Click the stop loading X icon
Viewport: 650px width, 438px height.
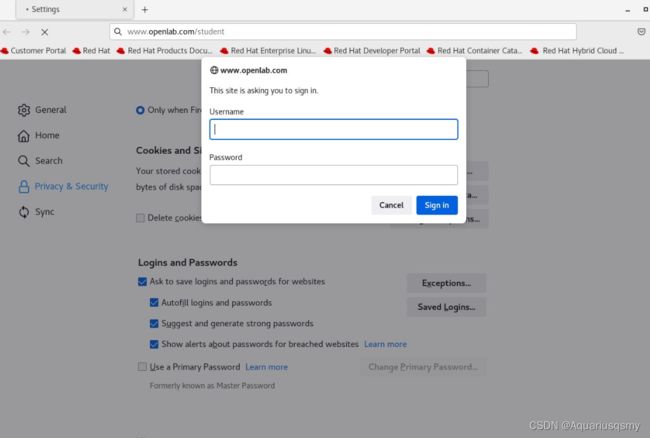tap(45, 32)
